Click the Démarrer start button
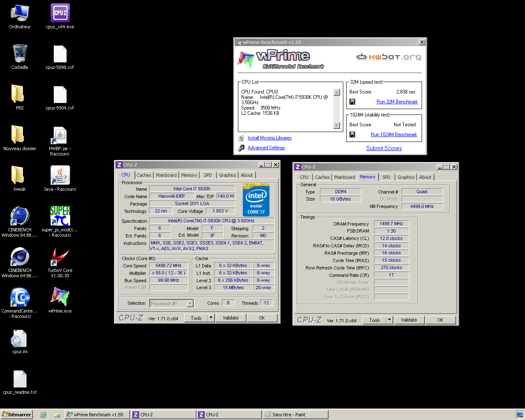This screenshot has width=525, height=420. pyautogui.click(x=16, y=415)
